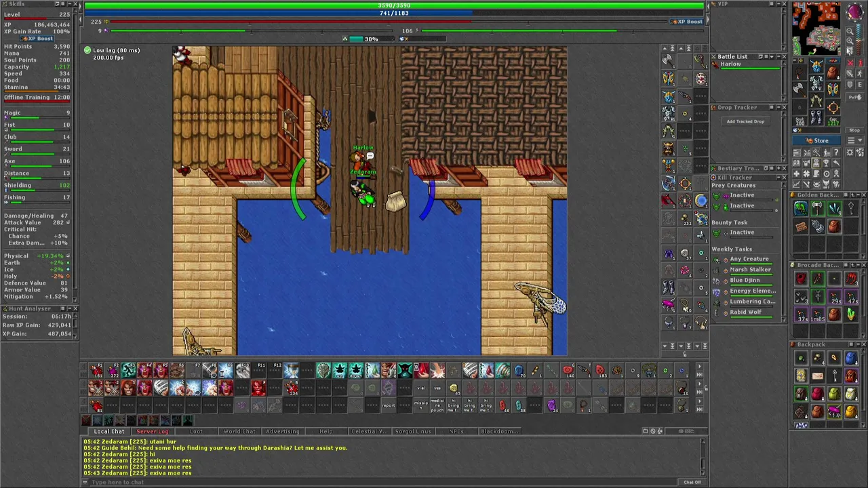Click the blue mana bar at top
The width and height of the screenshot is (868, 488).
pyautogui.click(x=394, y=13)
